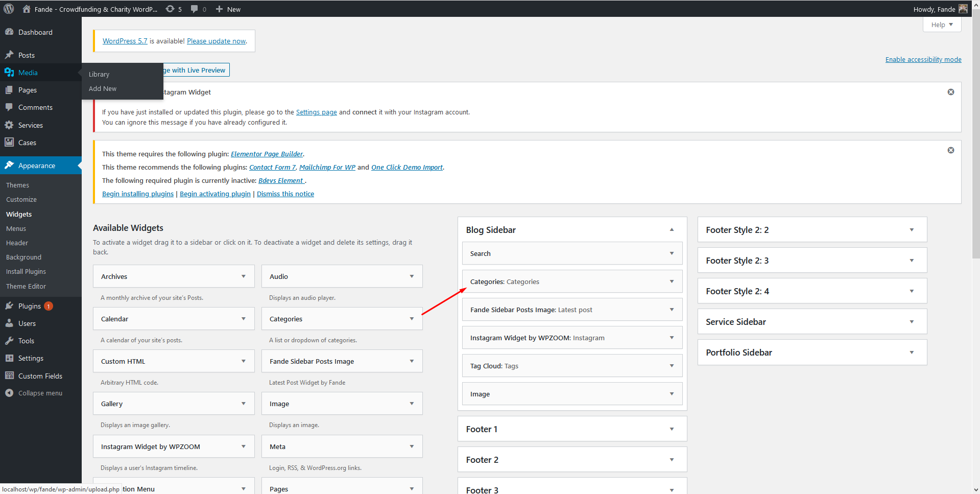The image size is (980, 494).
Task: Open the Settings page link in notice
Action: tap(317, 112)
